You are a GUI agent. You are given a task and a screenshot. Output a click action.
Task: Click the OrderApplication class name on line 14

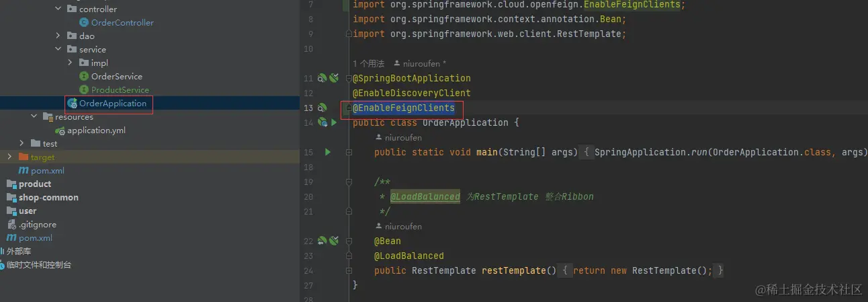(466, 122)
